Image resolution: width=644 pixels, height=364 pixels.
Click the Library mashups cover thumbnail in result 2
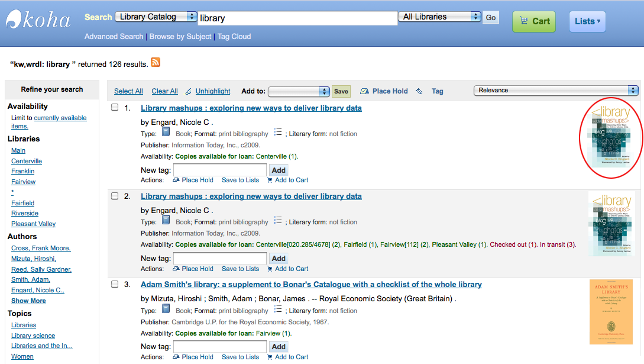[611, 224]
